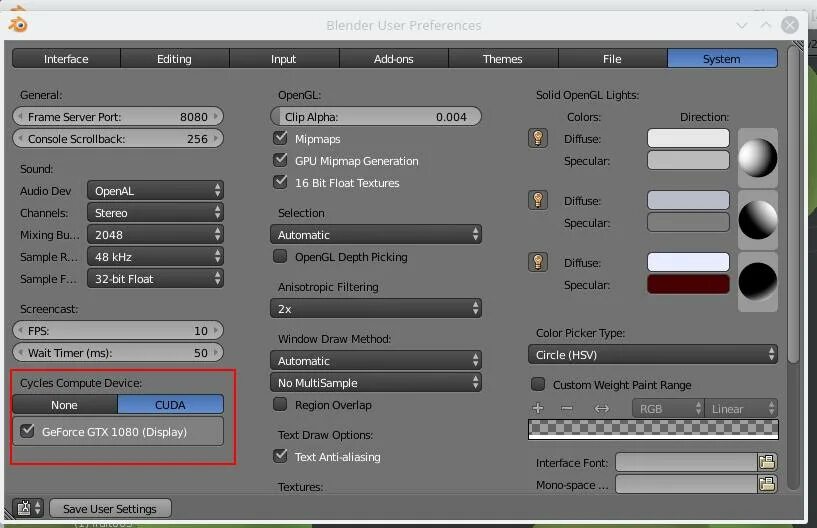Click the Frame Server Port field
The width and height of the screenshot is (817, 528).
[x=118, y=116]
